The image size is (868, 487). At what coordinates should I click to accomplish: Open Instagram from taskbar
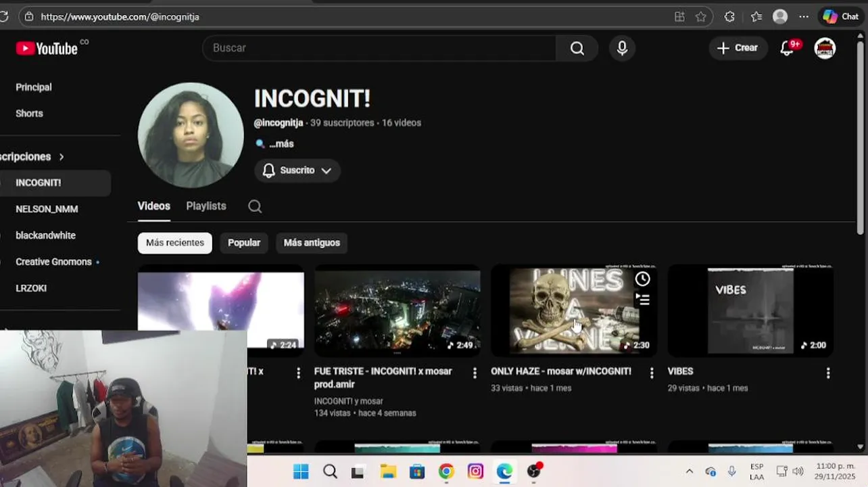tap(475, 471)
